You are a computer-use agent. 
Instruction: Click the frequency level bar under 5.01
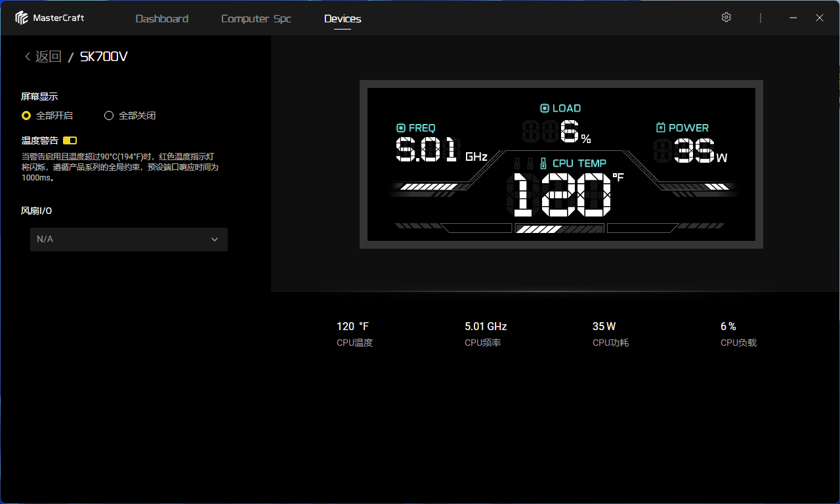[429, 187]
